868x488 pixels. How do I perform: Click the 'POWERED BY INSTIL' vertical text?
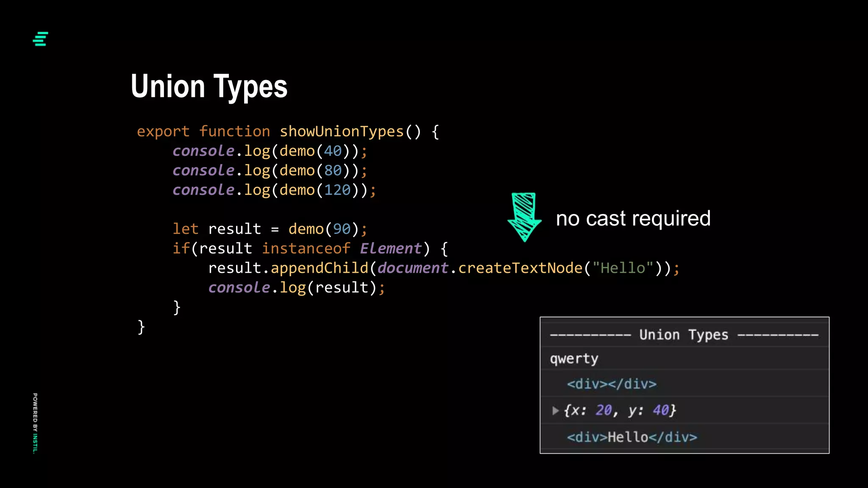pos(35,423)
